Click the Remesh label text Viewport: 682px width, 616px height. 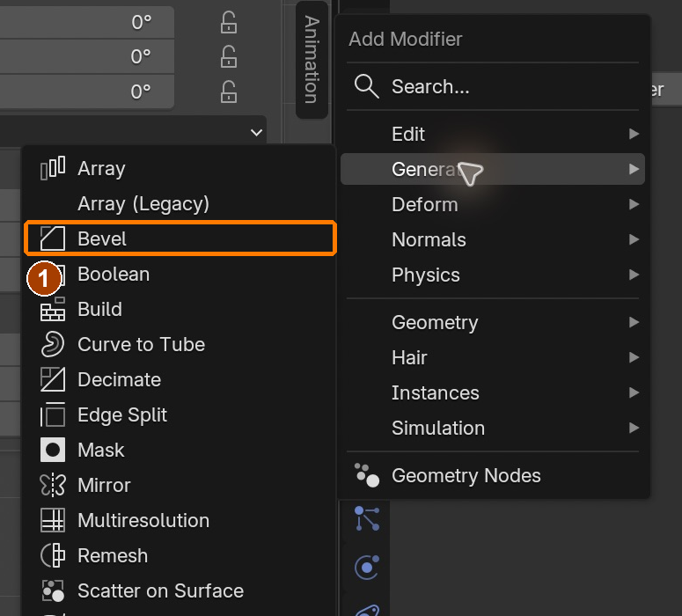[113, 556]
